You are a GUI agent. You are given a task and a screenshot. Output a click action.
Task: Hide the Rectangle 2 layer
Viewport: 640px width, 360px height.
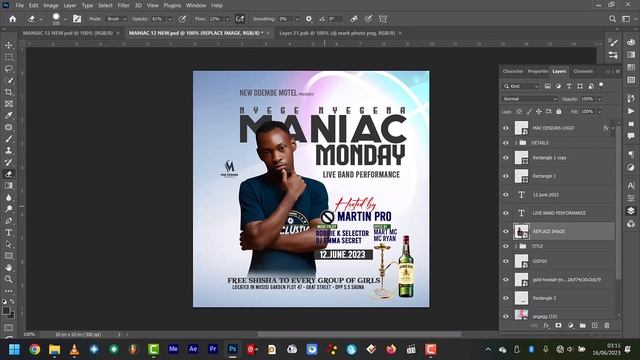coord(506,298)
